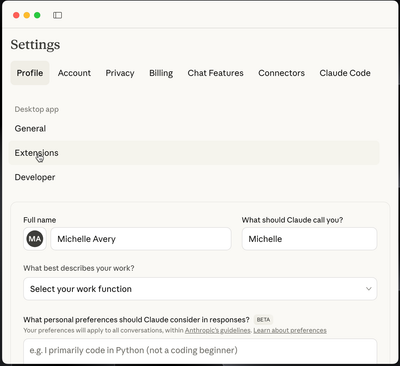400x366 pixels.
Task: Edit the 'What should Claude call you' field
Action: click(310, 239)
